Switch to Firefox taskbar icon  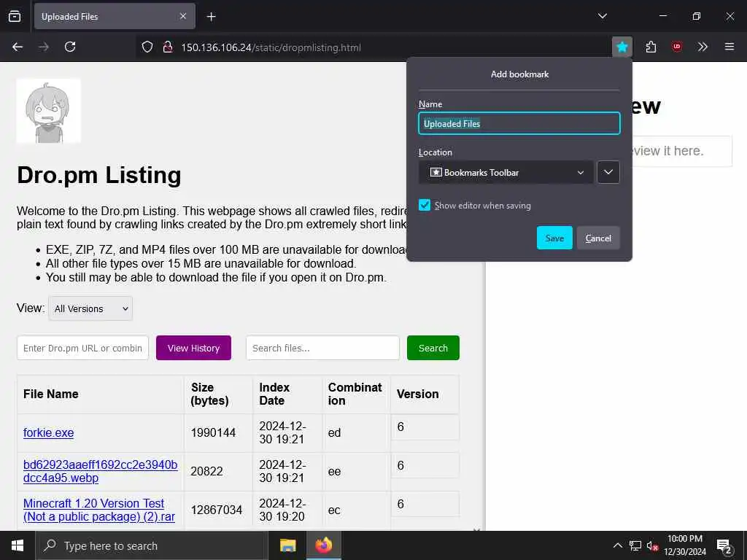(323, 545)
